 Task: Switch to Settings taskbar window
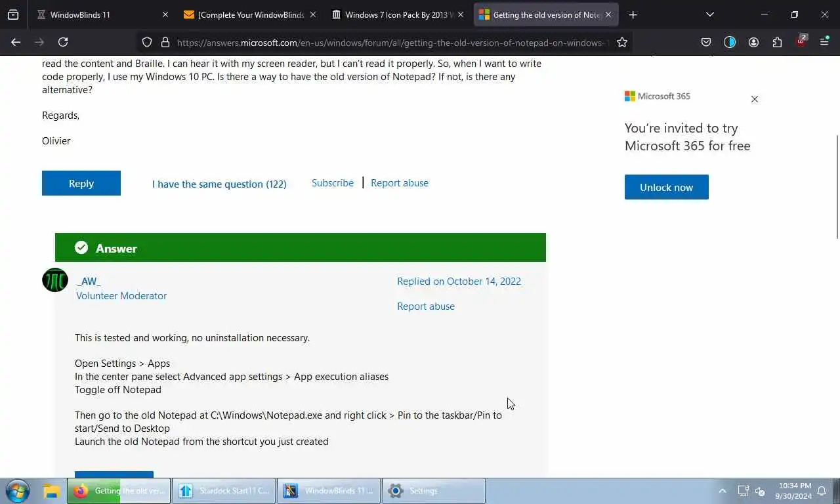(434, 491)
